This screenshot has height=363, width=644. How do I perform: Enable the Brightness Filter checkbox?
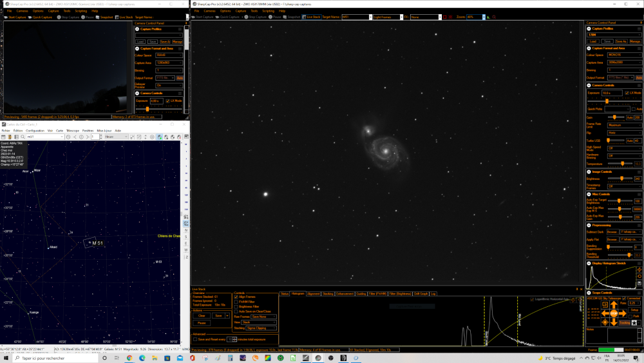236,307
